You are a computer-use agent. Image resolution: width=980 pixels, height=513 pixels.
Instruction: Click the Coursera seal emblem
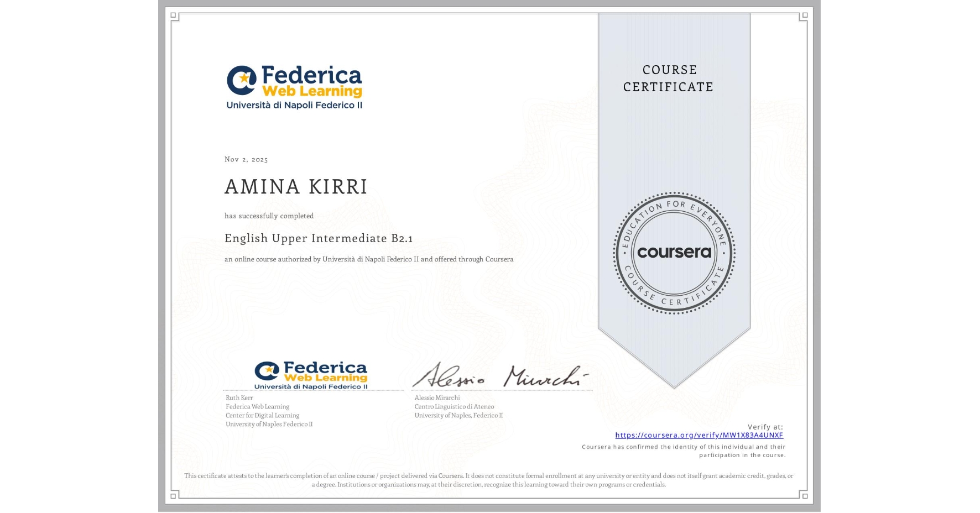click(x=674, y=253)
